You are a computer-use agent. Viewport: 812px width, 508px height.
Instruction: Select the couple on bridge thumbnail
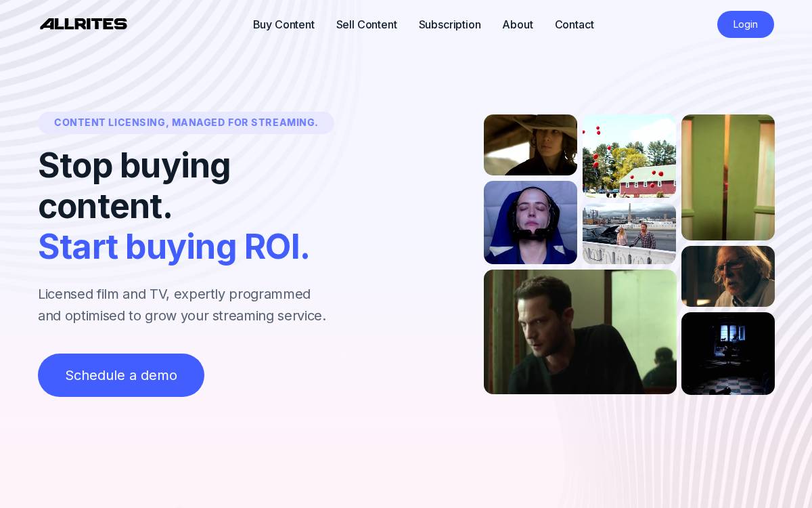[629, 234]
